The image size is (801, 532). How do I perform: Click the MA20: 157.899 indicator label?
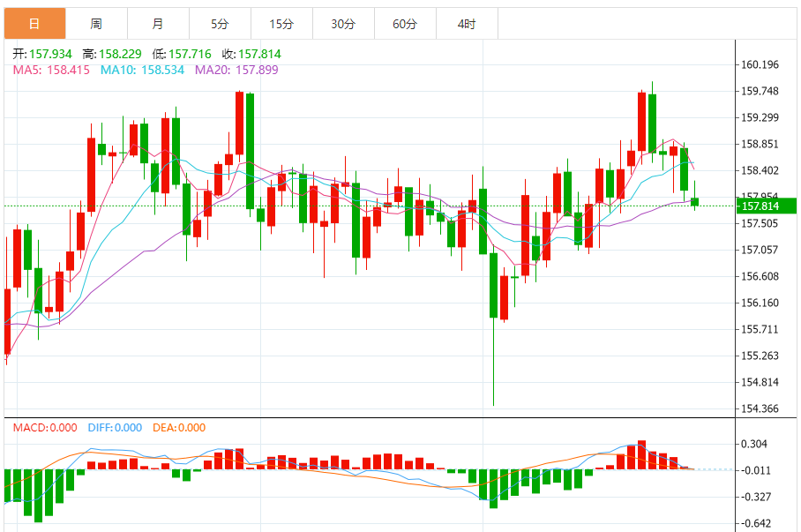pyautogui.click(x=236, y=70)
